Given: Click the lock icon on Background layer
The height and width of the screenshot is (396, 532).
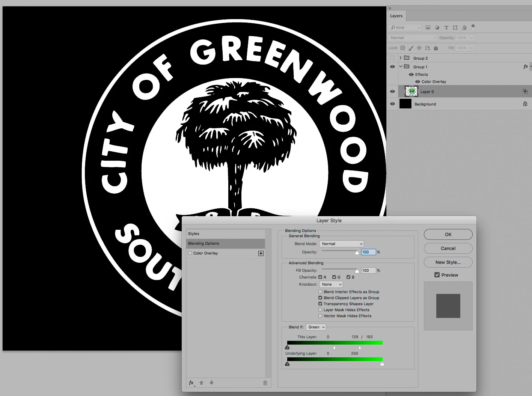Looking at the screenshot, I should (x=525, y=104).
